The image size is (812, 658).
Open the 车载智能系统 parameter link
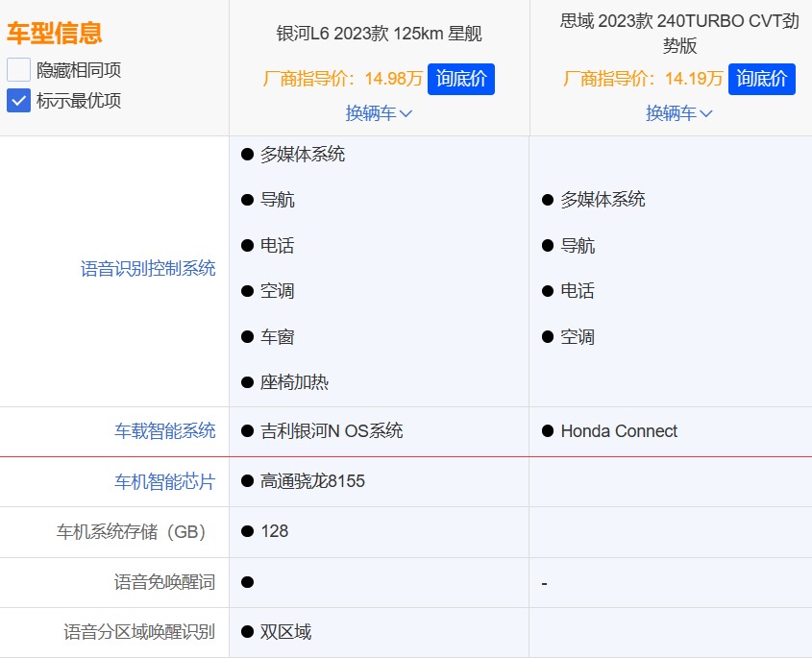click(165, 431)
